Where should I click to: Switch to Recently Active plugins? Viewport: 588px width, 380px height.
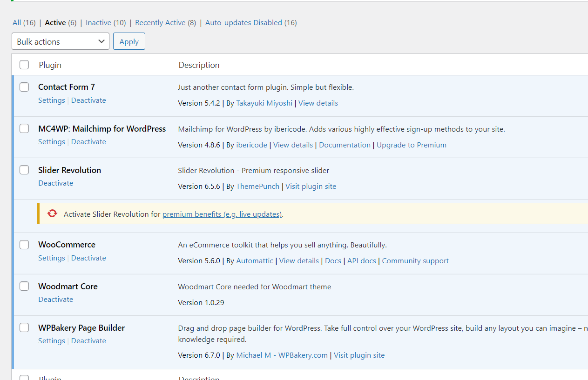(160, 23)
